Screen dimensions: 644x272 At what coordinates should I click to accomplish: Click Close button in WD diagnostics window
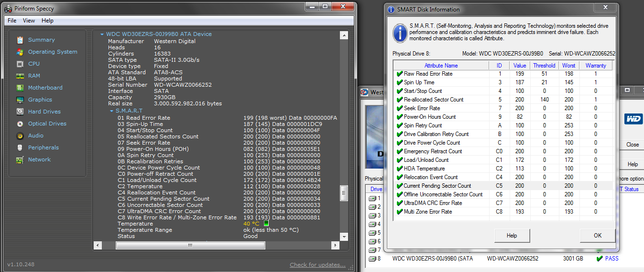633,145
